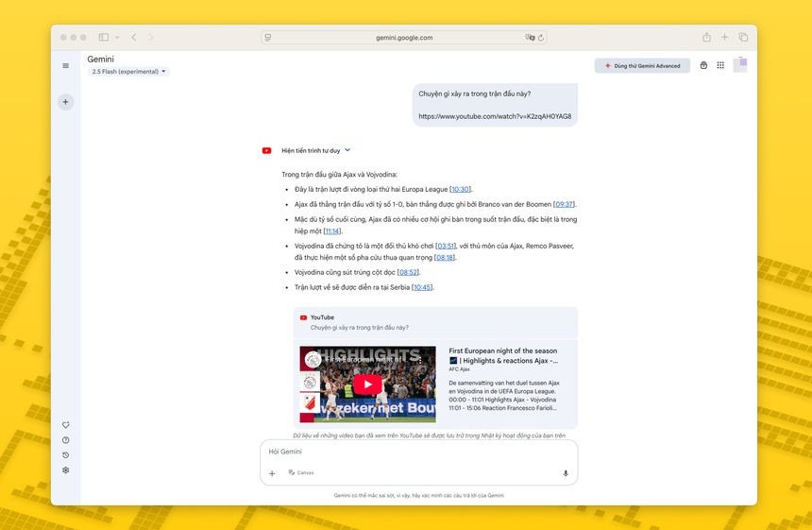Screen dimensions: 812x530
Task: Open Gem manager heart icon in sidebar
Action: (x=66, y=425)
